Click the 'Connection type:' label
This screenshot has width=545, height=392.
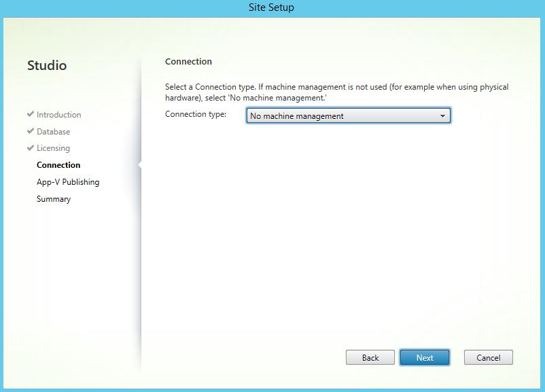click(x=196, y=114)
